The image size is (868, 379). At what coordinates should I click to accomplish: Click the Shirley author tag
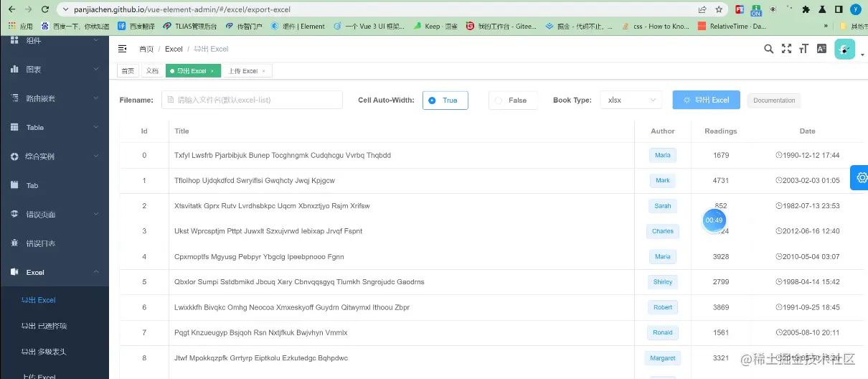[x=662, y=282]
